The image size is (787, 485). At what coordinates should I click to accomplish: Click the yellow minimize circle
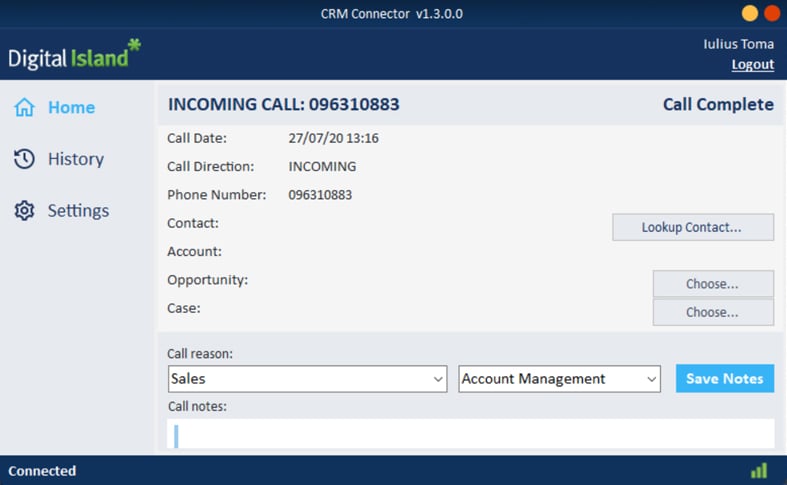pyautogui.click(x=749, y=13)
